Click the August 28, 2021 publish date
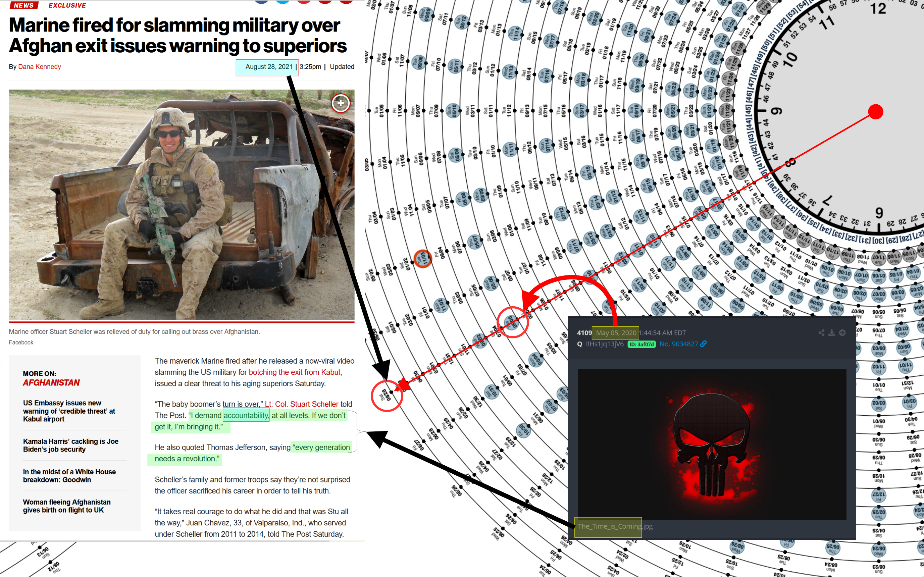Screen dimensions: 924x577 (x=268, y=67)
